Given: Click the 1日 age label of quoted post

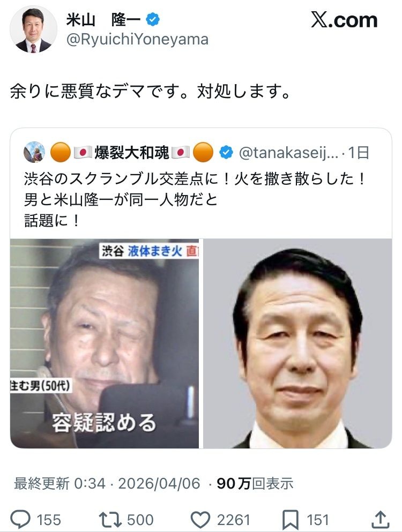Looking at the screenshot, I should pyautogui.click(x=359, y=153).
